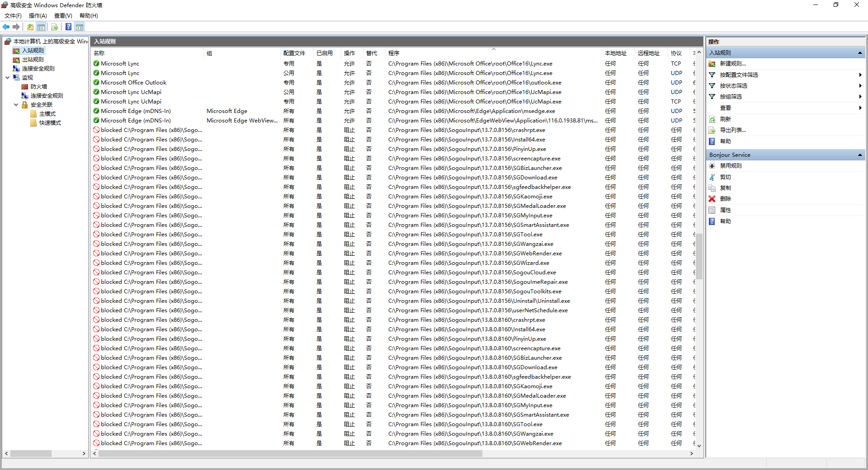Click green check icon of Microsoft Edge WebView rule
The width and height of the screenshot is (868, 470).
96,121
